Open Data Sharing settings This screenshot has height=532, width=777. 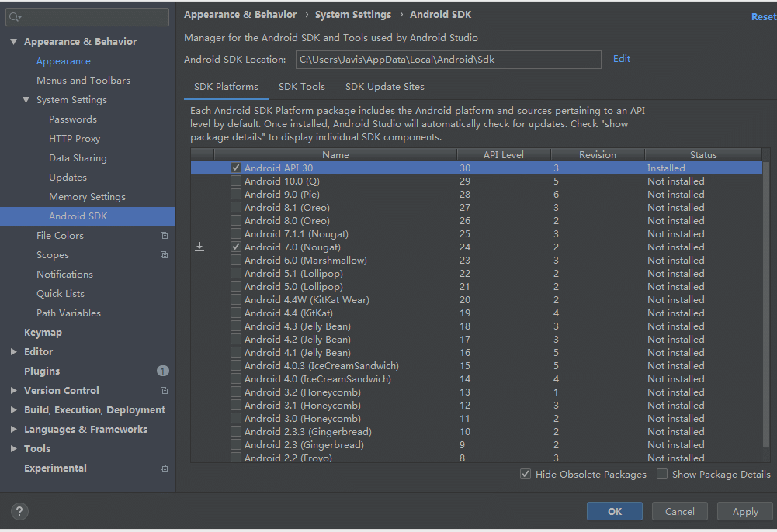point(78,158)
